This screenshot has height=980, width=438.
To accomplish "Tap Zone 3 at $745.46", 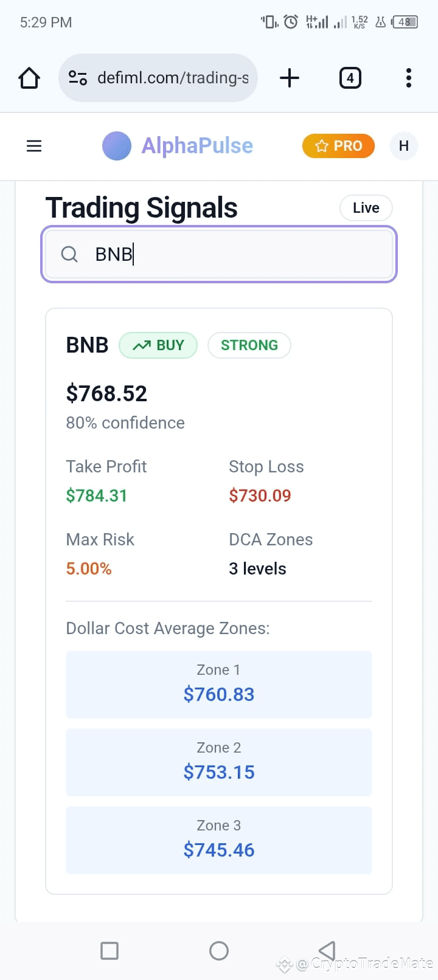I will pos(219,840).
